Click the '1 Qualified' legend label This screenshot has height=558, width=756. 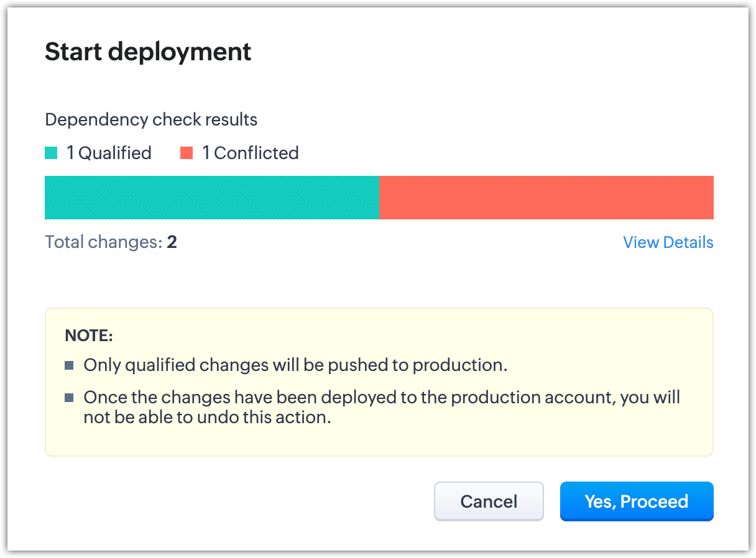[109, 153]
